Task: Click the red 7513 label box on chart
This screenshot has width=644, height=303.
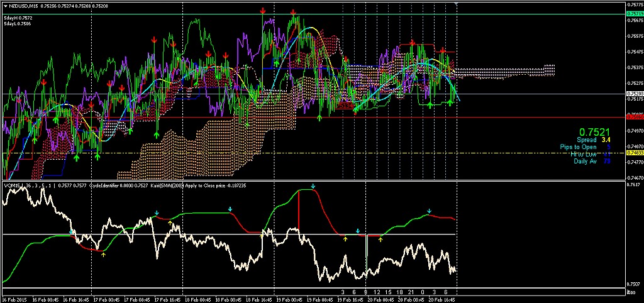Action: [x=345, y=106]
